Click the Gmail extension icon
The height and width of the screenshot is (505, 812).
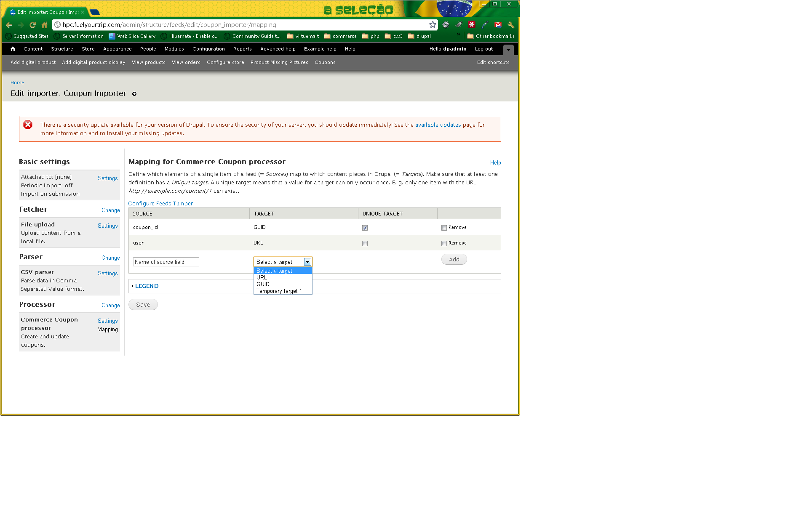[498, 25]
